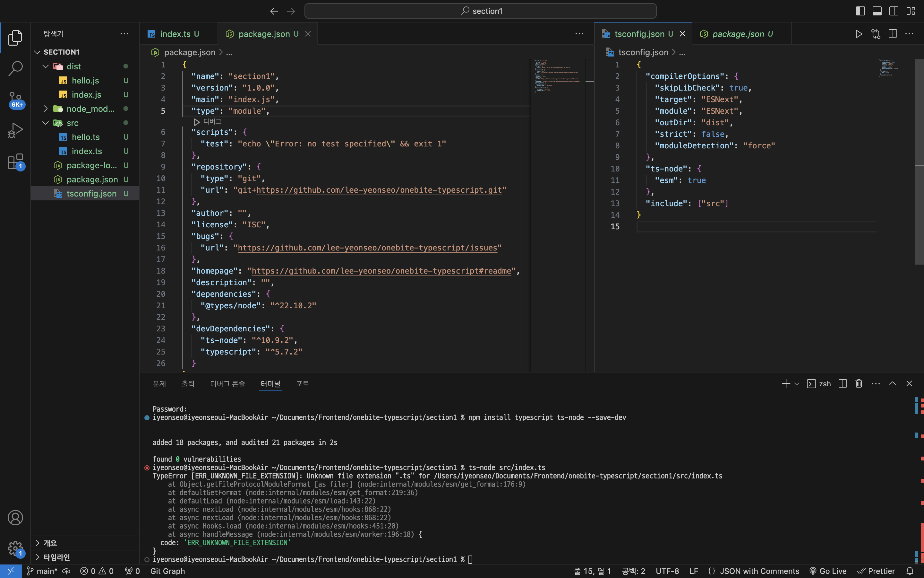Viewport: 924px width, 578px height.
Task: Click Go Live in the status bar
Action: [828, 571]
